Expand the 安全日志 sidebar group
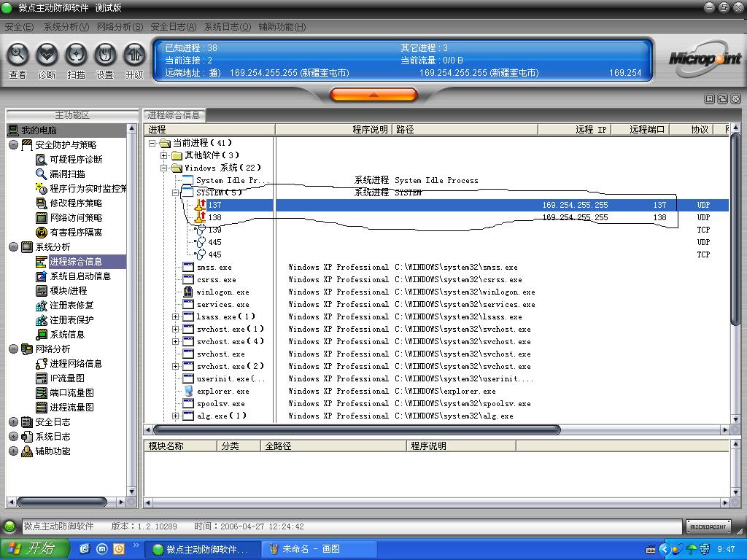This screenshot has height=560, width=747. pos(13,422)
